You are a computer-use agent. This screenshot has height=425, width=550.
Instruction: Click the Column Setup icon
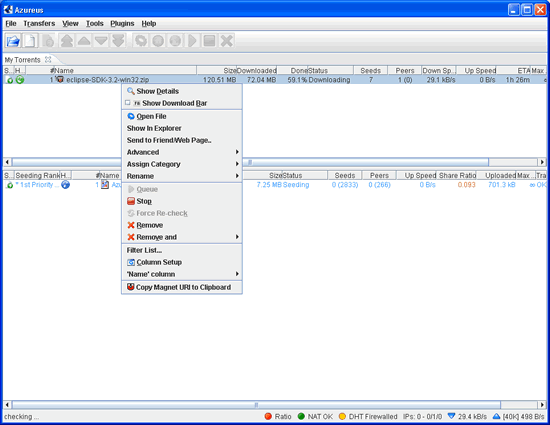pyautogui.click(x=131, y=262)
